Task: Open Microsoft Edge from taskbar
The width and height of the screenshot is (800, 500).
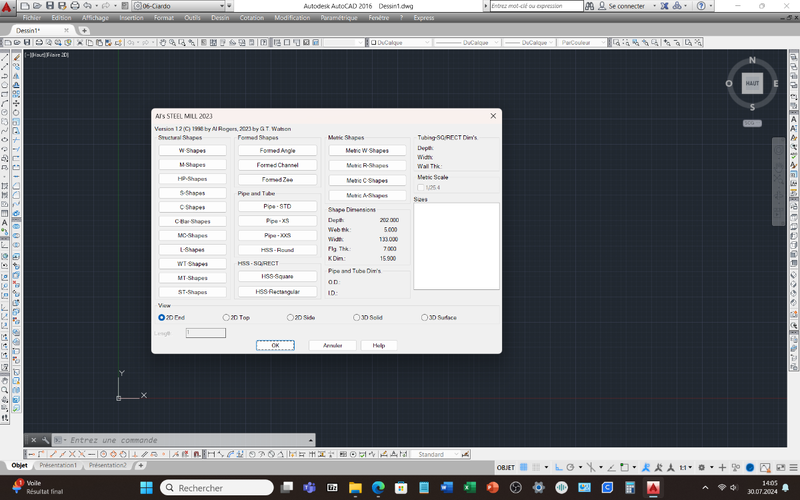Action: [x=378, y=488]
